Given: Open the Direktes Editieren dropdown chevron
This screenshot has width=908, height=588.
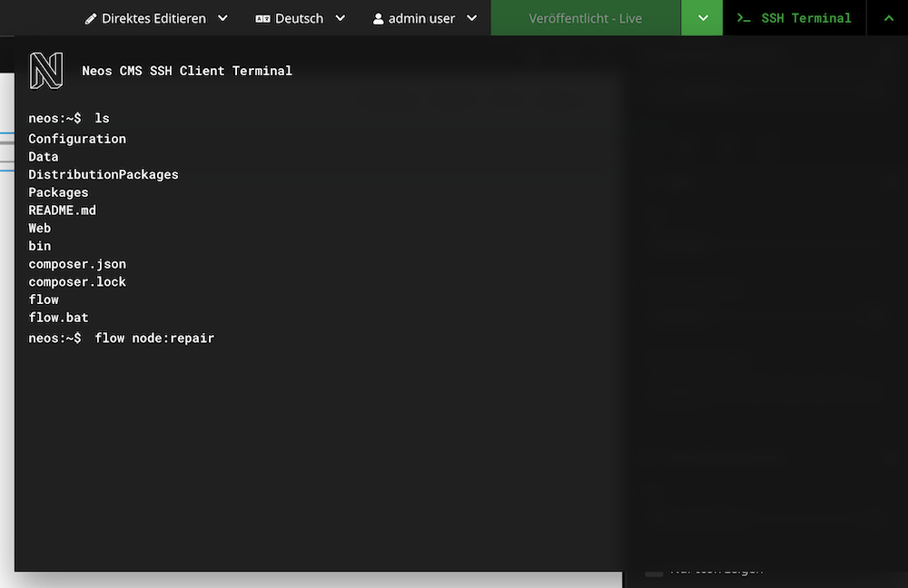Looking at the screenshot, I should (222, 18).
